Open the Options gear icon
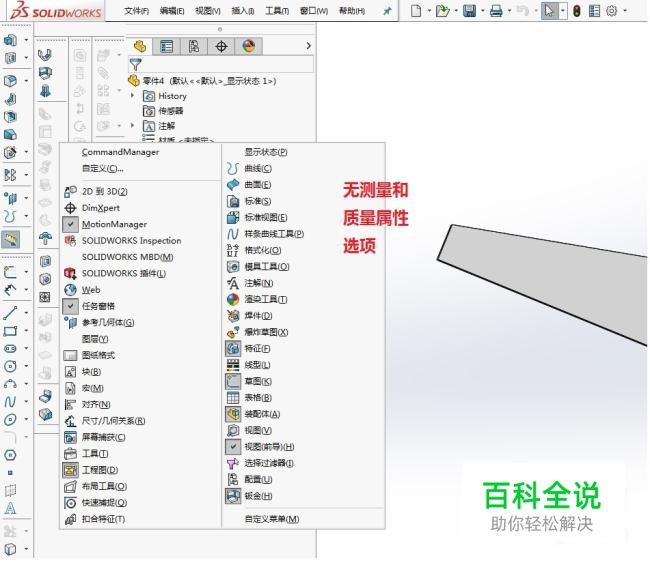The width and height of the screenshot is (650, 567). (x=611, y=11)
